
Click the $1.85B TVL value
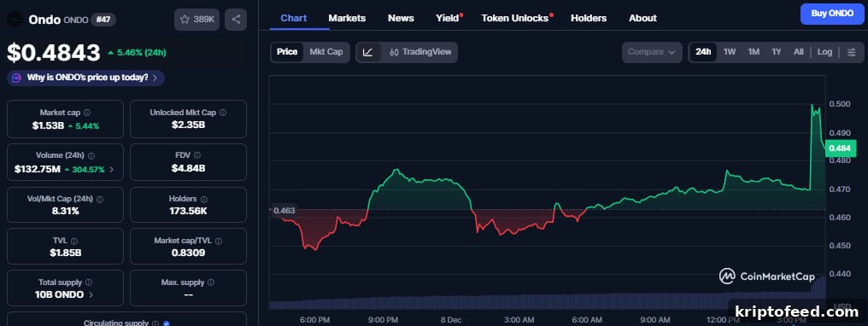click(65, 253)
